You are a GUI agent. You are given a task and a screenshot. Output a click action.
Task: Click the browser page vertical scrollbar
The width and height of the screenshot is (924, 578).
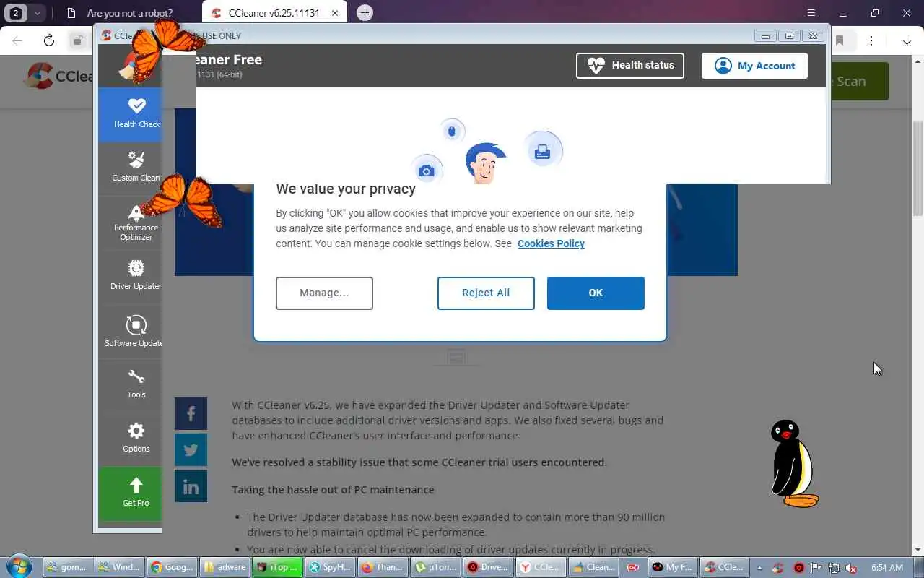[x=918, y=168]
